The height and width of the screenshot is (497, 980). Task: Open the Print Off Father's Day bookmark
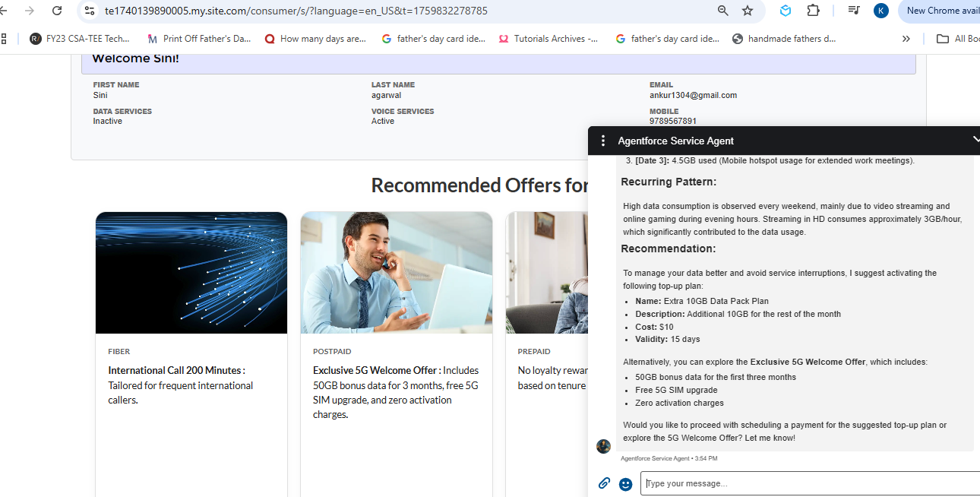tap(199, 39)
